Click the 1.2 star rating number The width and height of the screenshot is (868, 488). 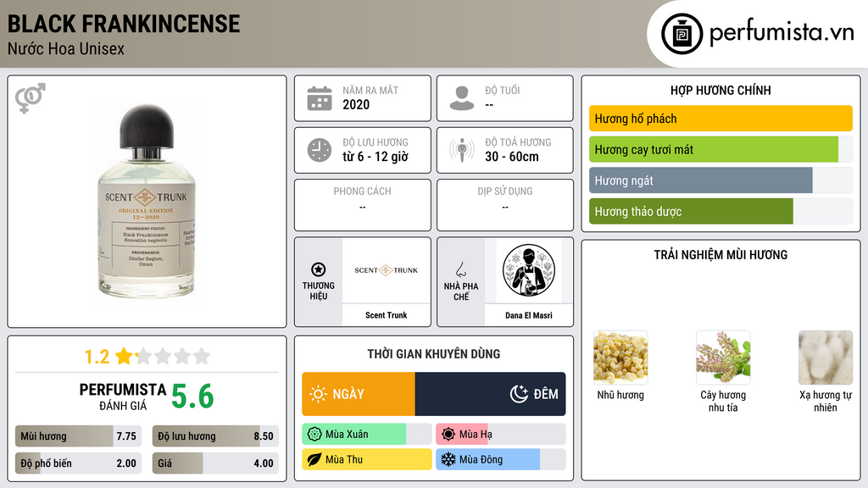pyautogui.click(x=97, y=357)
